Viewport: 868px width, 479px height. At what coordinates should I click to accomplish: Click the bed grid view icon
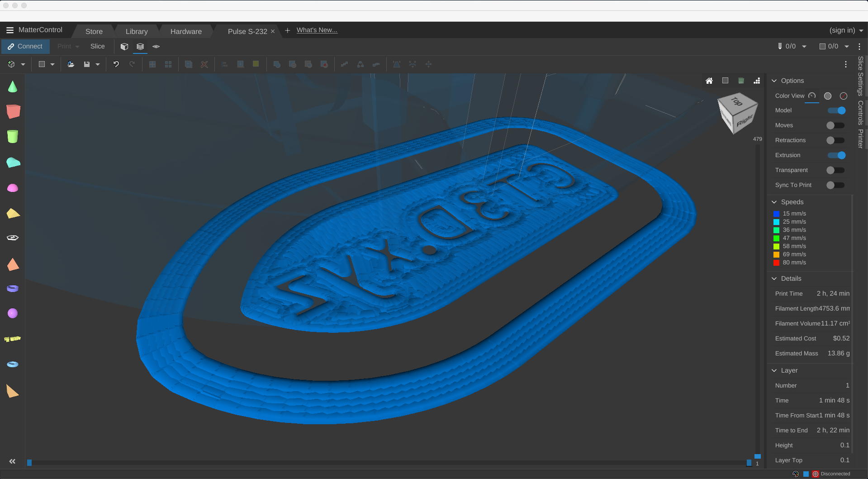(x=725, y=81)
